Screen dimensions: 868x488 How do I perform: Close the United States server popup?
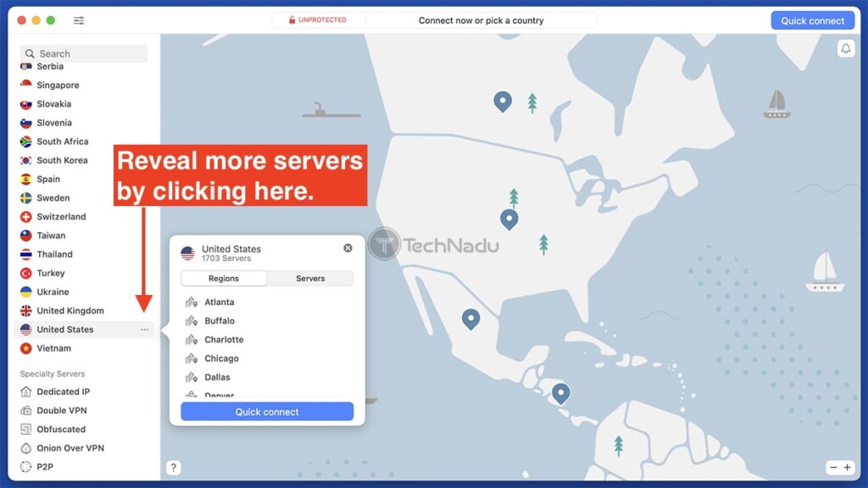[348, 248]
